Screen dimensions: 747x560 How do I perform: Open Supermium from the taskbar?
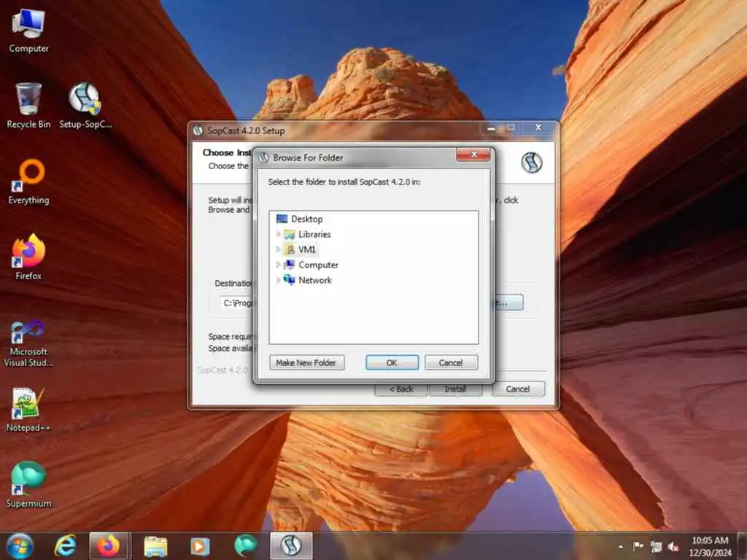point(245,545)
